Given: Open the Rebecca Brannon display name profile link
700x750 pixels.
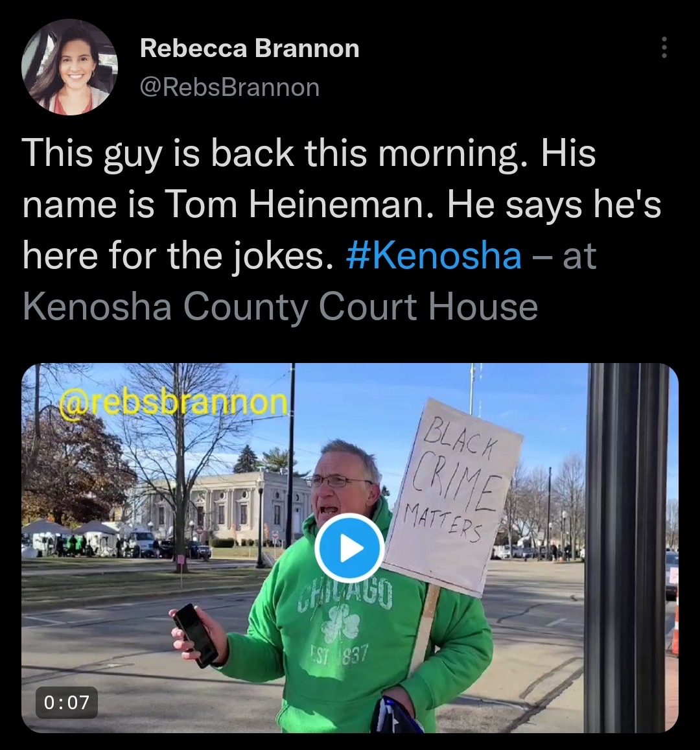Looking at the screenshot, I should 249,49.
